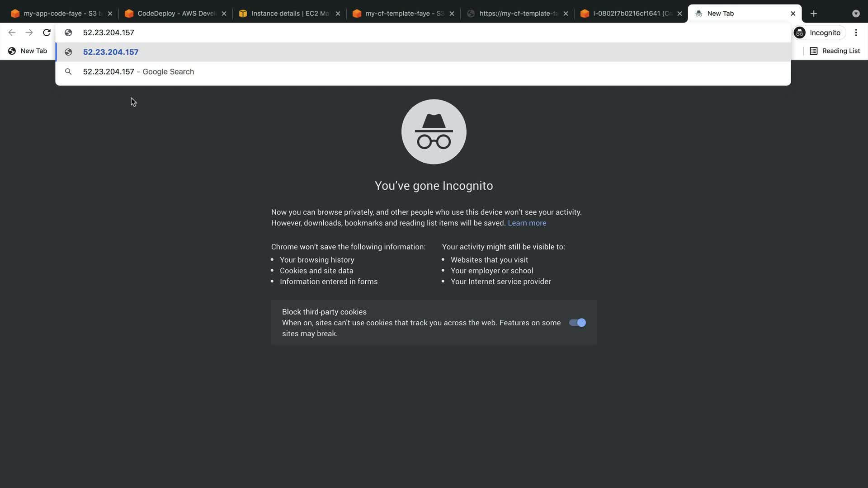Toggle Block third-party cookies switch
868x488 pixels.
click(x=577, y=323)
